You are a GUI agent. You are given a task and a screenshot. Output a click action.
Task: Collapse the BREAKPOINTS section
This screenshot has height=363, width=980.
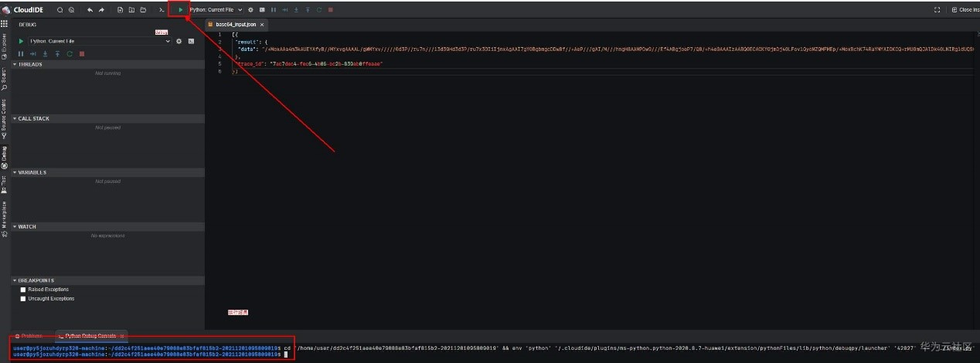(x=107, y=280)
